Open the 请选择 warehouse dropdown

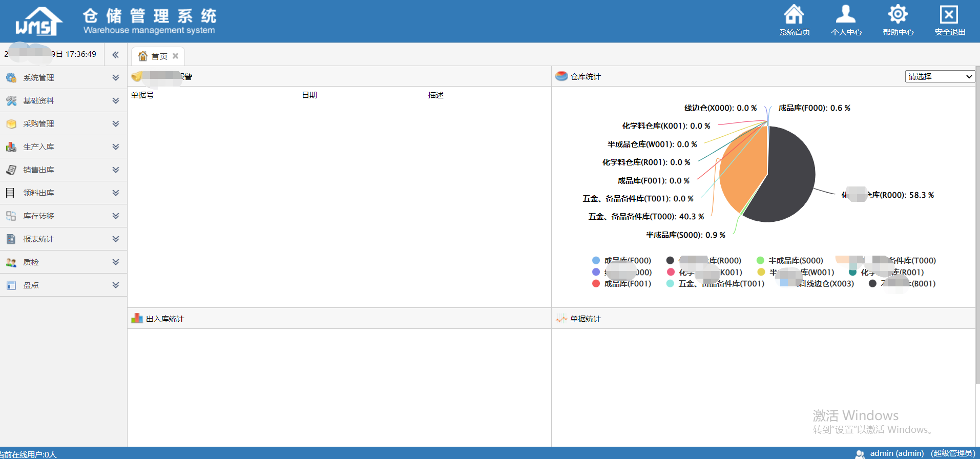click(x=940, y=77)
